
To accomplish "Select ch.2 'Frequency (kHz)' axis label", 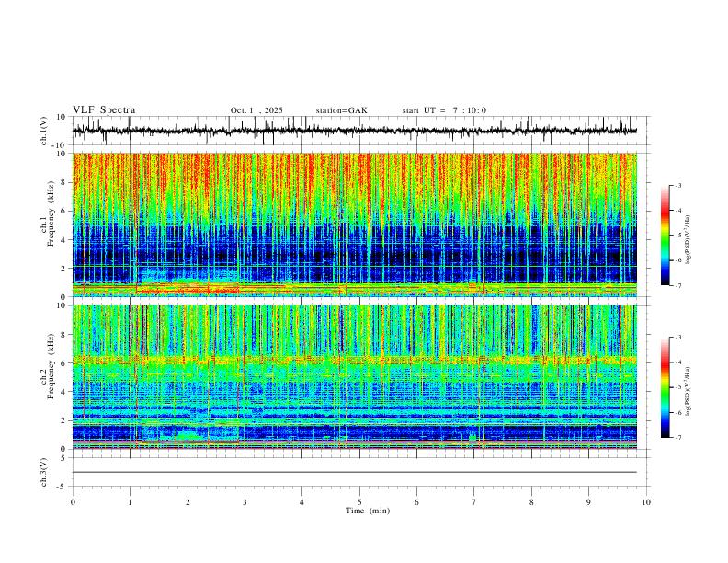I will (51, 366).
